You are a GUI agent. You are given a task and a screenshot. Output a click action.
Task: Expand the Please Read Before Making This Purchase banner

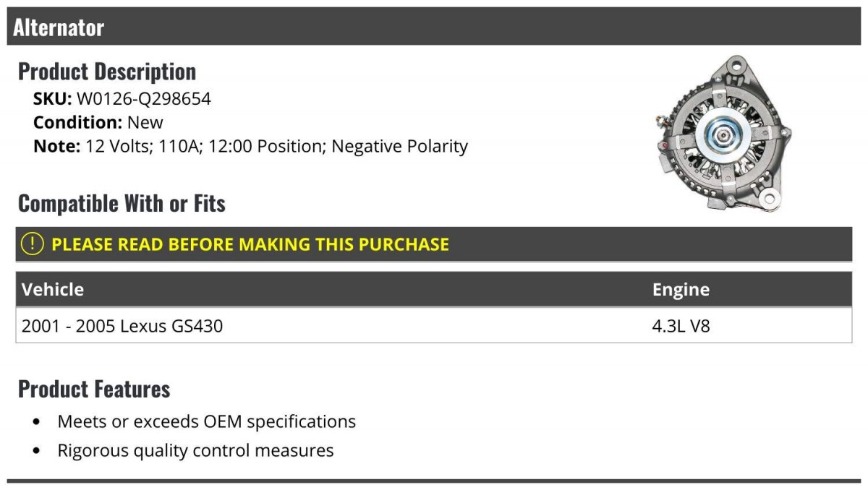pyautogui.click(x=250, y=244)
